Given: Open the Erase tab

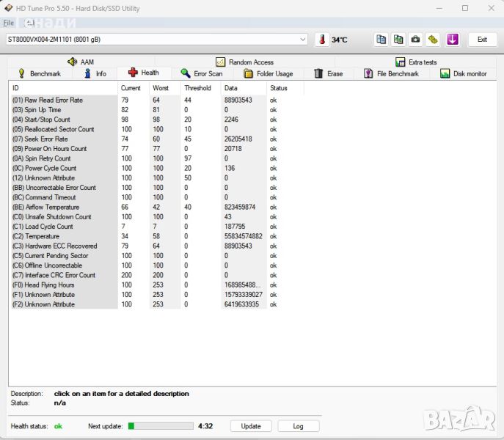Looking at the screenshot, I should click(329, 74).
